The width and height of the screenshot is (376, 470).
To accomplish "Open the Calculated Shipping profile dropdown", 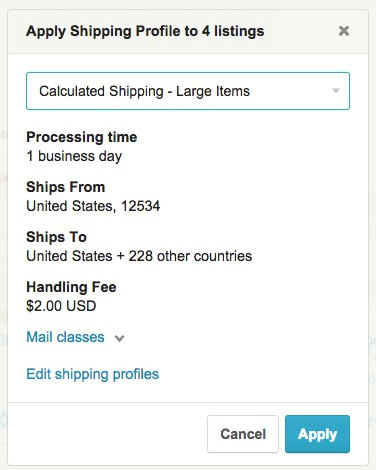I will 188,91.
